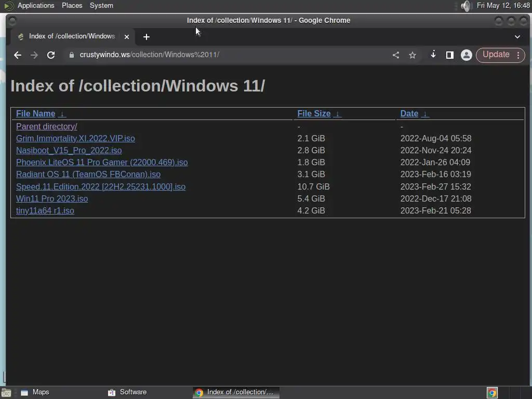Bookmark this page with the star
The width and height of the screenshot is (532, 399).
412,55
